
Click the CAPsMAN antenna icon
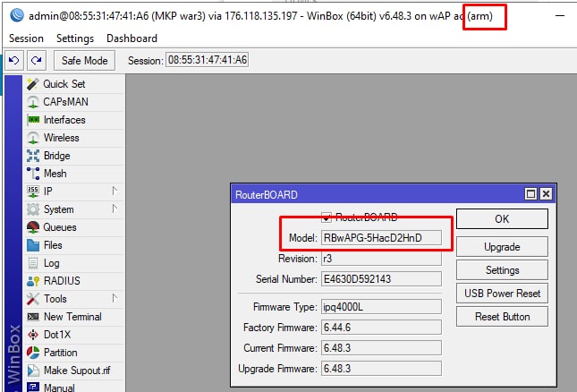click(33, 102)
